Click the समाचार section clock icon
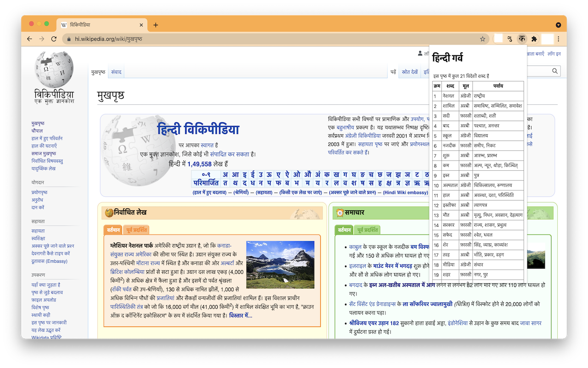Image resolution: width=588 pixels, height=368 pixels. (x=340, y=213)
